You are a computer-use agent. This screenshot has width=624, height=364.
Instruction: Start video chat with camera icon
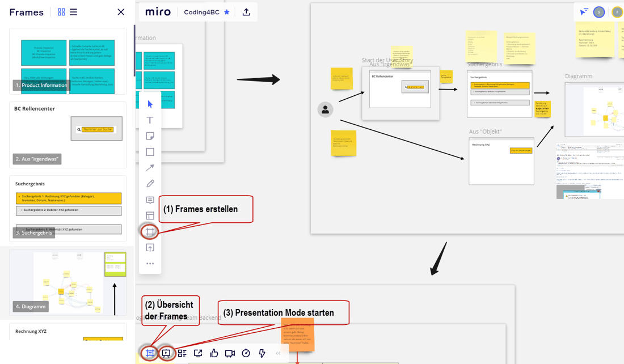coord(230,353)
